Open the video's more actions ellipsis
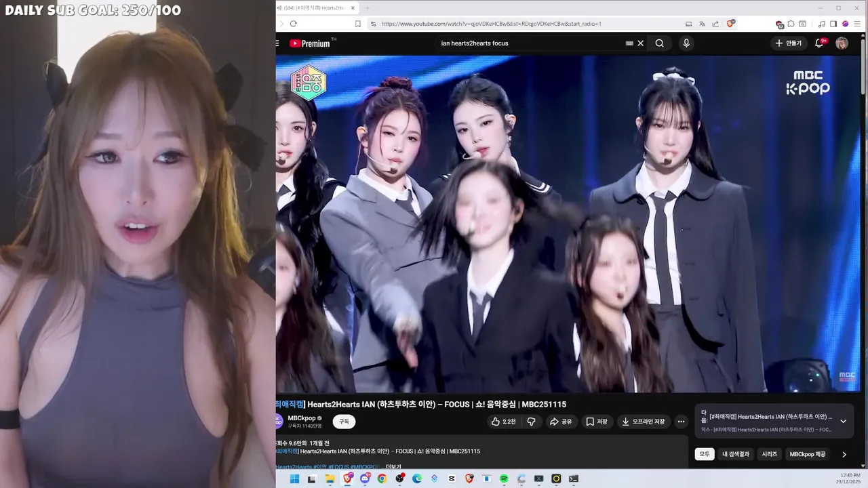Viewport: 868px width, 488px height. click(681, 422)
